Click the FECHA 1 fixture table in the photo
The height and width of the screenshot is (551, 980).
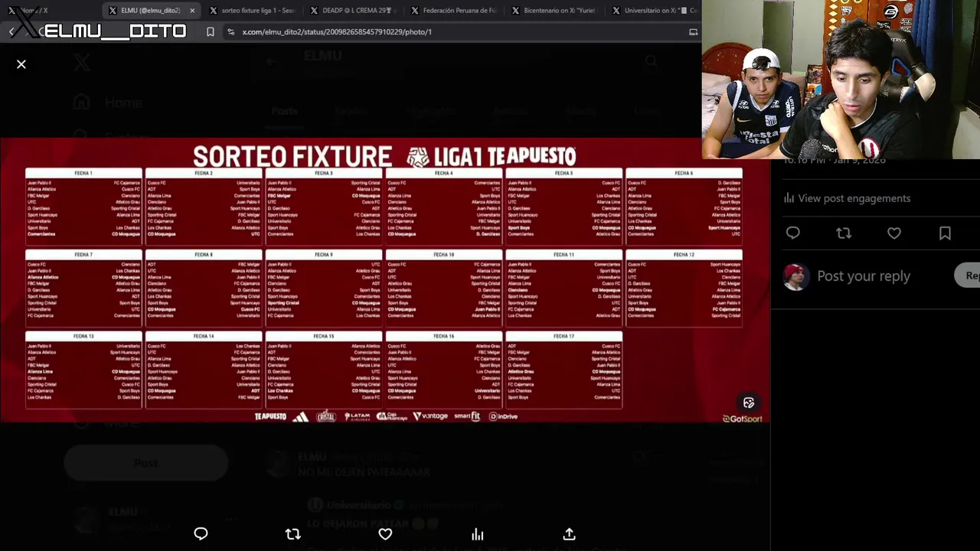click(x=83, y=205)
